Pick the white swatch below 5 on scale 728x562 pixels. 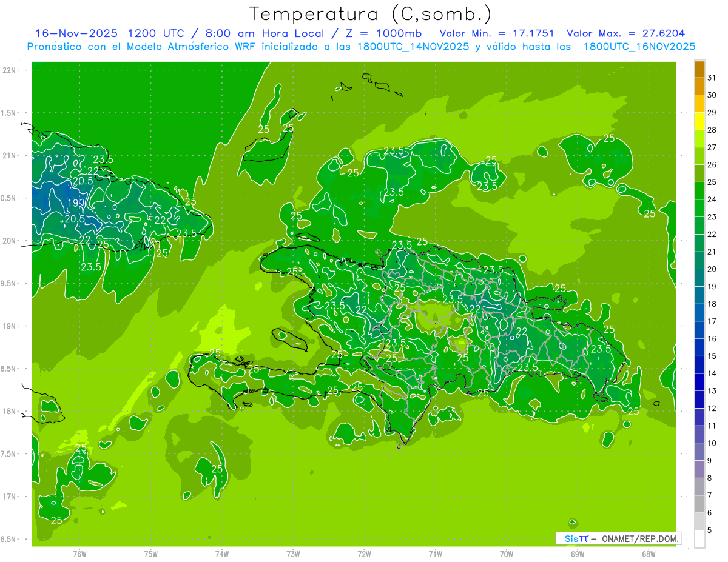[699, 539]
